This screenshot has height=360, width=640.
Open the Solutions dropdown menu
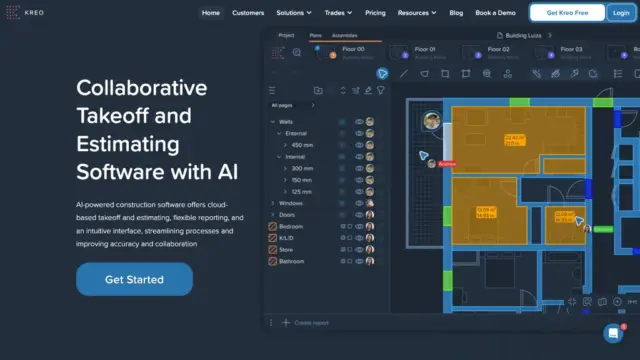coord(294,13)
